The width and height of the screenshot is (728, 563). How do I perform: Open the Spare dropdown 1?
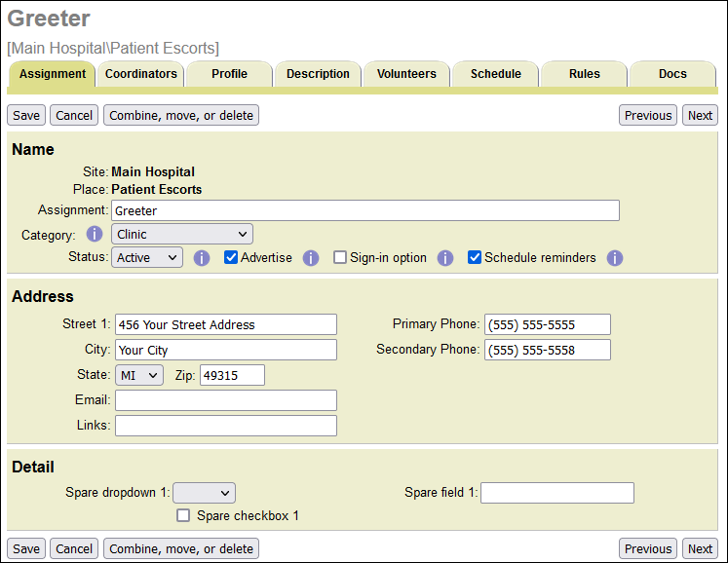click(x=204, y=493)
